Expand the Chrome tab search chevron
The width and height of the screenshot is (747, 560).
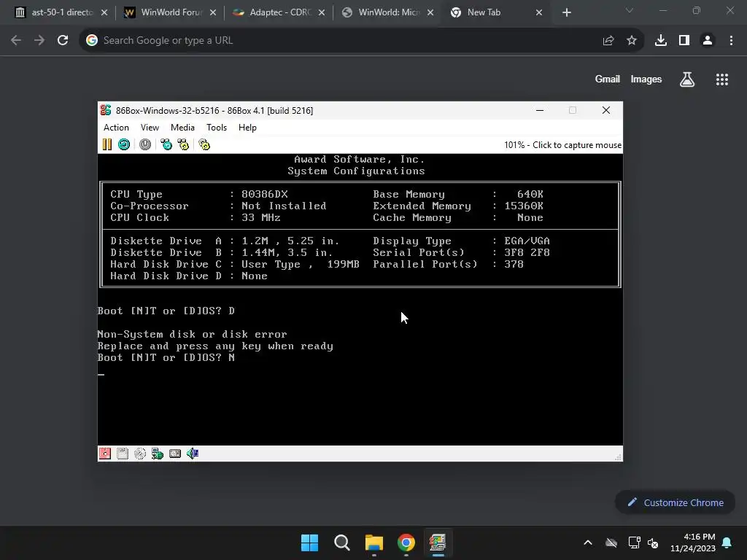(x=630, y=10)
